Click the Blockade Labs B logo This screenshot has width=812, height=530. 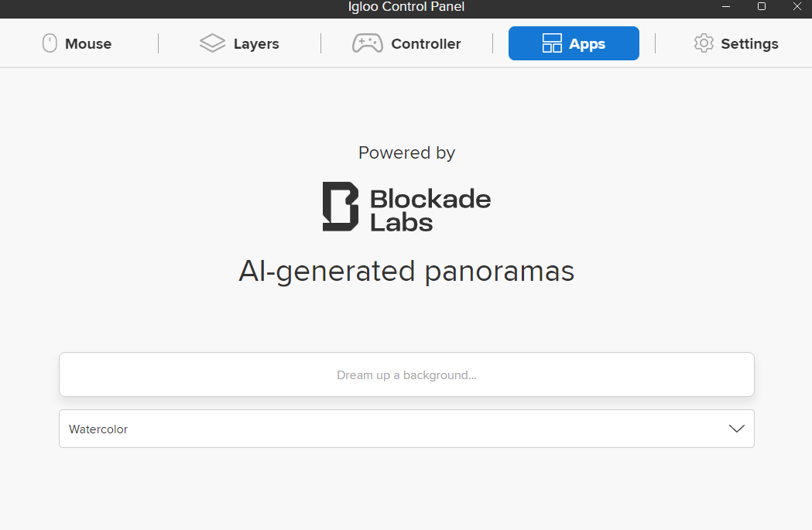click(341, 207)
